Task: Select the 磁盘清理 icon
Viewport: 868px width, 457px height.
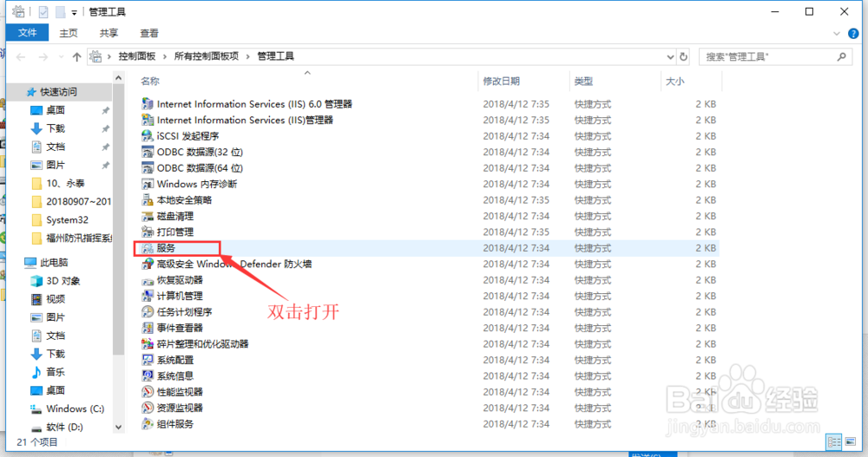Action: [148, 216]
